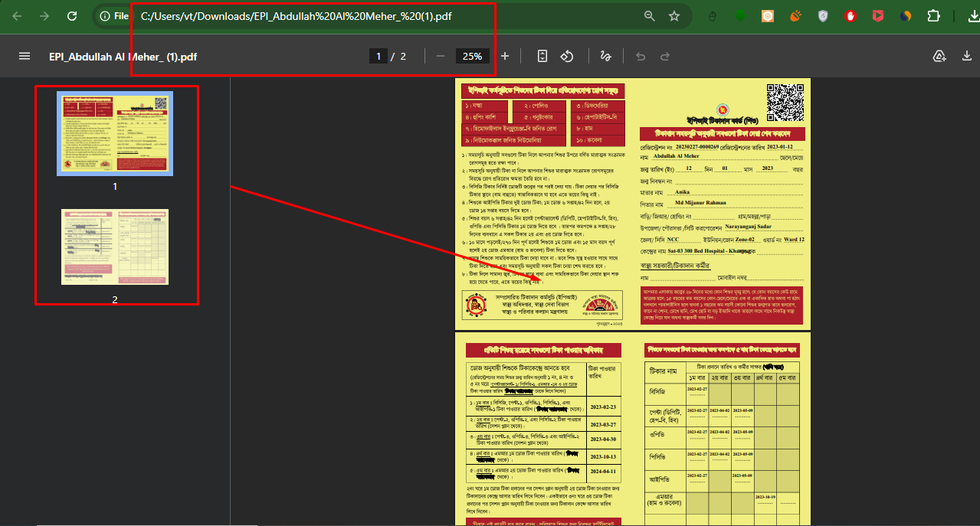Activate fit-to-page view mode

542,56
